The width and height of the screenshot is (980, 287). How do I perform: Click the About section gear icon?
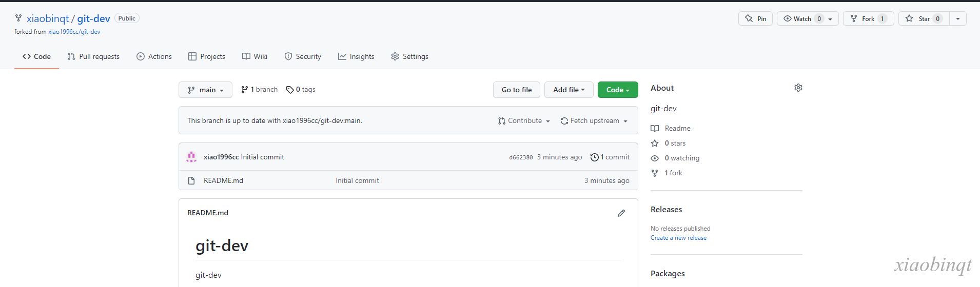click(x=798, y=88)
